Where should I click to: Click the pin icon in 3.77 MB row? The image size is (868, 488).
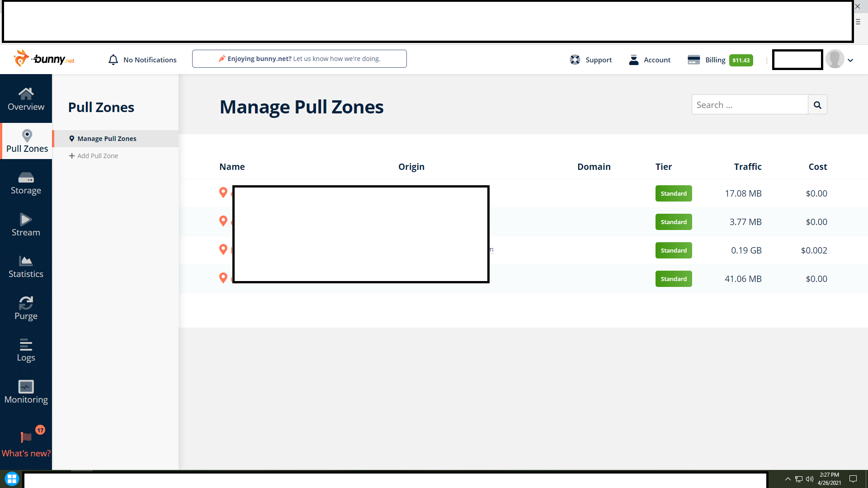(x=223, y=221)
